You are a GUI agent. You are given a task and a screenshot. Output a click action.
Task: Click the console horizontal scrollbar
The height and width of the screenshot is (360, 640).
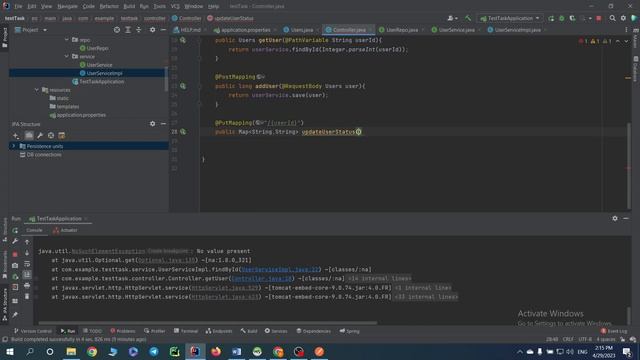(x=207, y=323)
